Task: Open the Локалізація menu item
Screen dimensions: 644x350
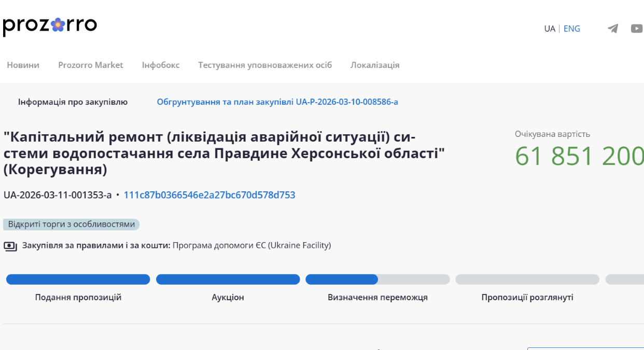Action: (375, 65)
